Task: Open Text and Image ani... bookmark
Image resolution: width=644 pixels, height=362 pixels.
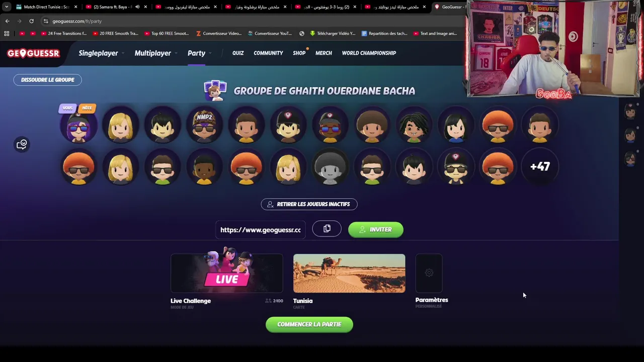Action: tap(435, 34)
